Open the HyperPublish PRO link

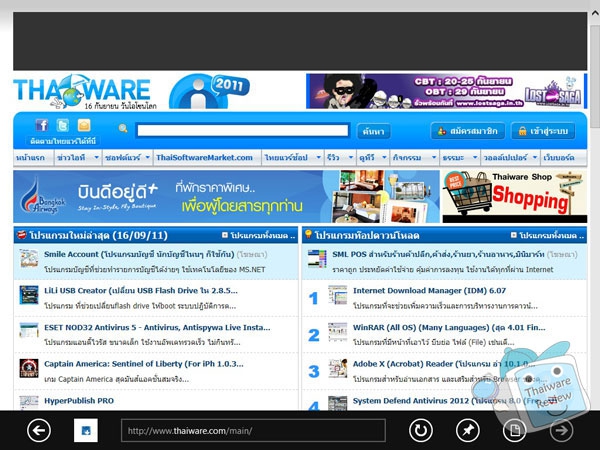[79, 401]
